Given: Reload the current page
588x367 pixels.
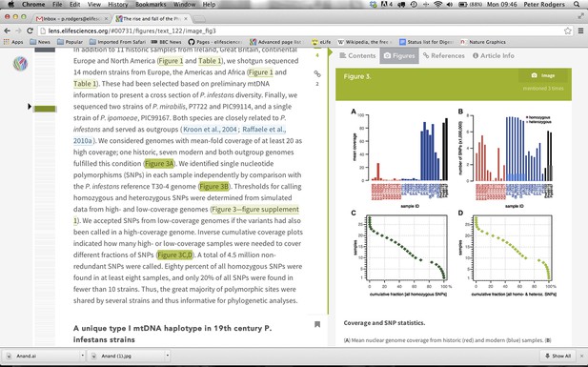Looking at the screenshot, I should (30, 31).
